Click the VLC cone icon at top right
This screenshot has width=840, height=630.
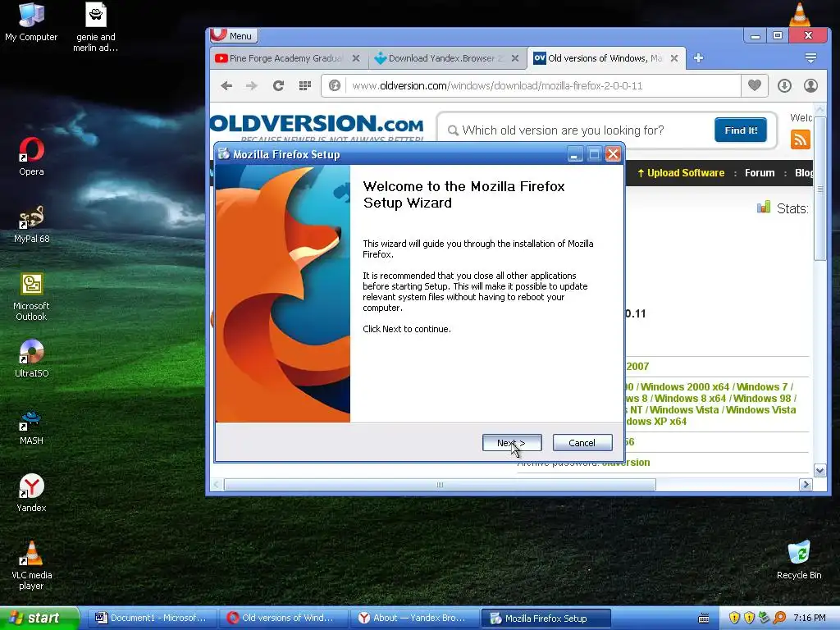[x=799, y=14]
